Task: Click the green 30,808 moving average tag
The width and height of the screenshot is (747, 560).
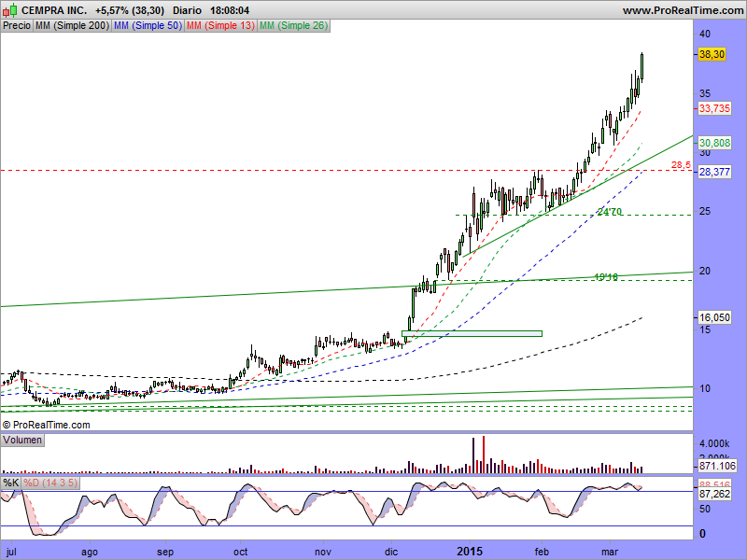Action: [714, 143]
